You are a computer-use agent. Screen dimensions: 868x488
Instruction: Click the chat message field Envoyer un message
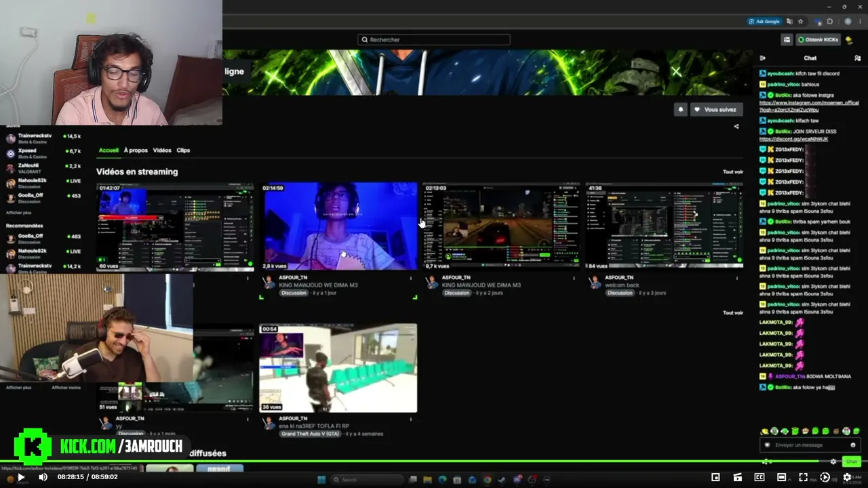(x=809, y=445)
